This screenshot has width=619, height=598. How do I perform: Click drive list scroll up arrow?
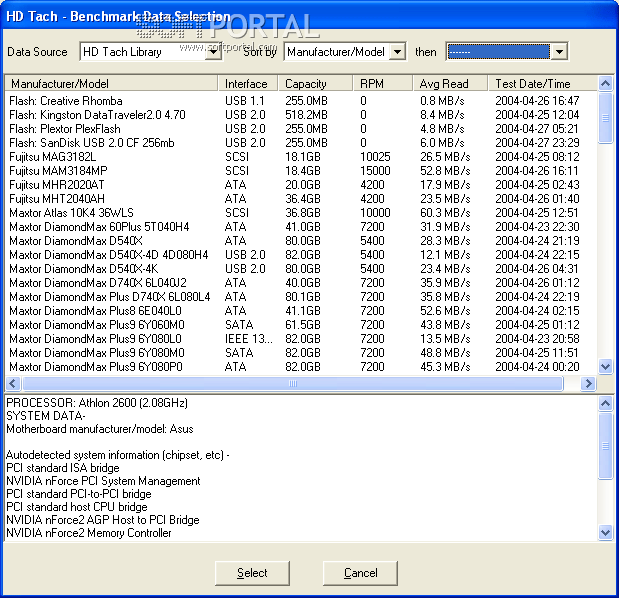606,83
